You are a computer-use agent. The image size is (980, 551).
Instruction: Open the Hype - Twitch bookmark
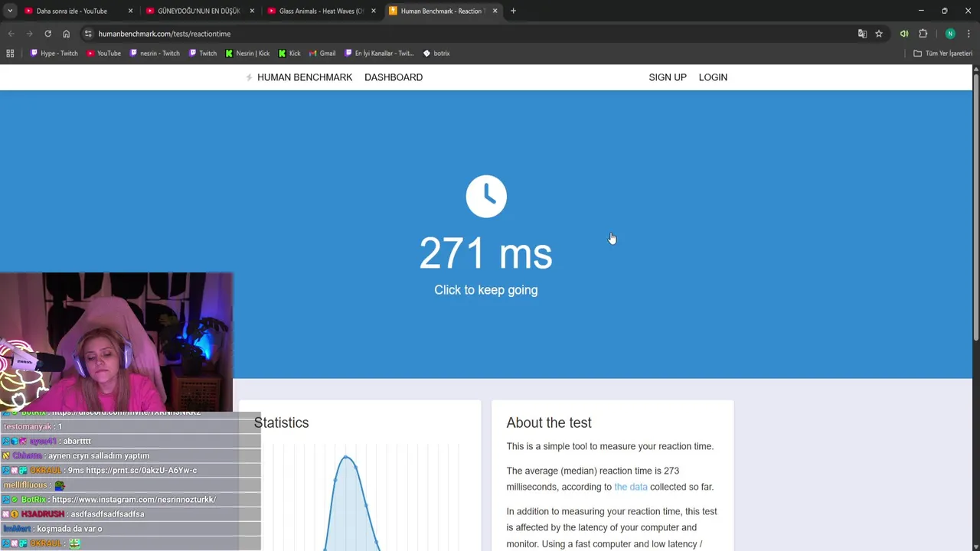54,54
